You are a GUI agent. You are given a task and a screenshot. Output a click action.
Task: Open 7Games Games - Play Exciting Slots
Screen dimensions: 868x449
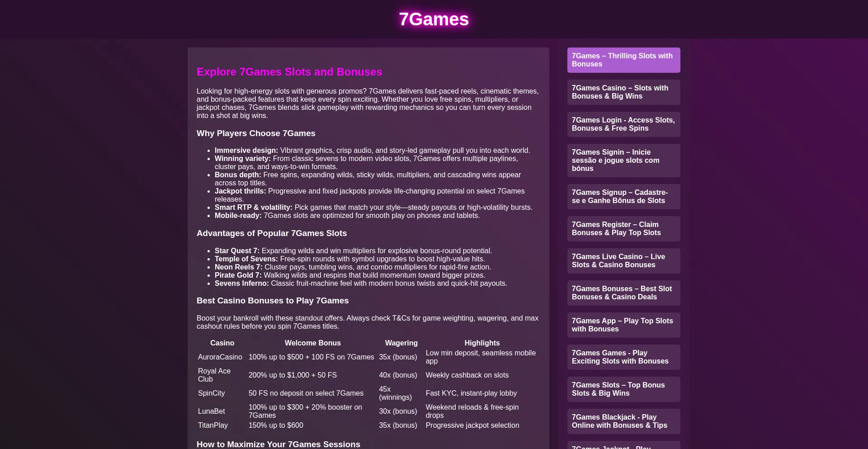(623, 357)
